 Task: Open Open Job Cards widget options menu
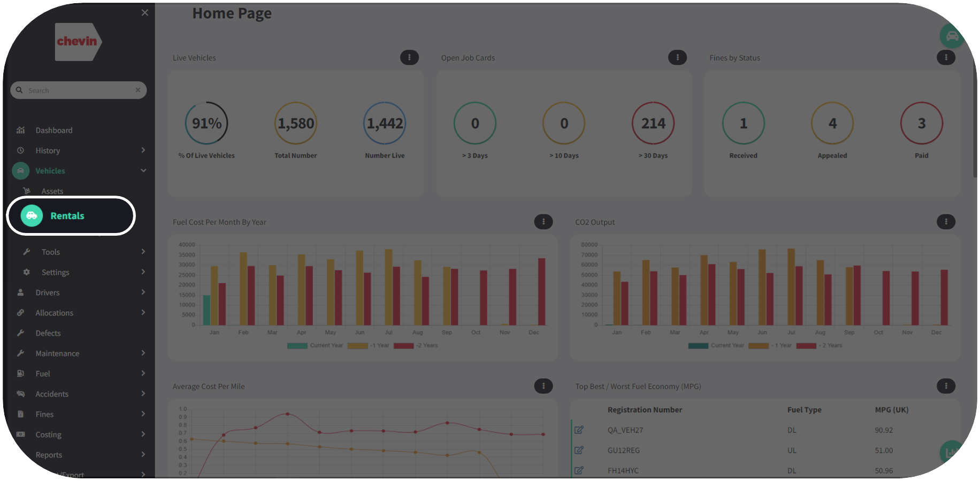677,57
